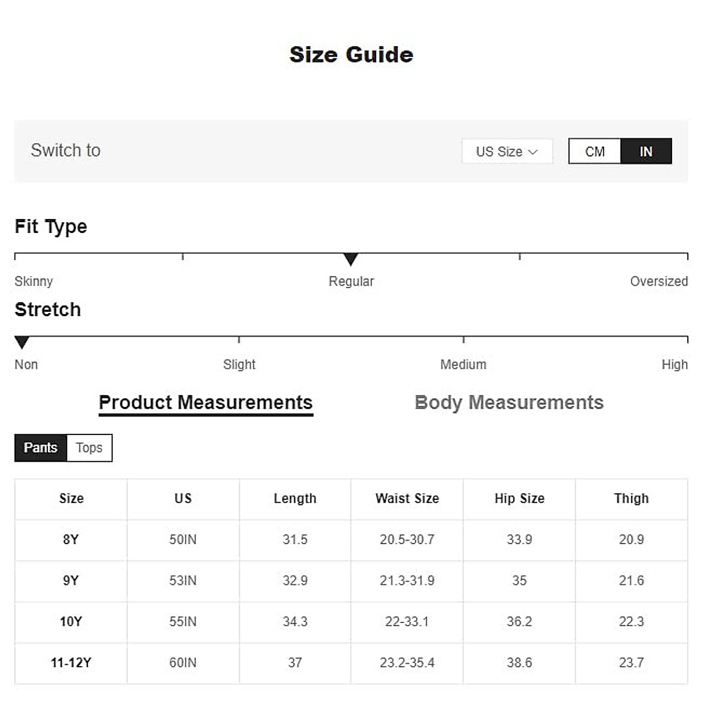
Task: Switch to Body Measurements tab
Action: coord(509,403)
